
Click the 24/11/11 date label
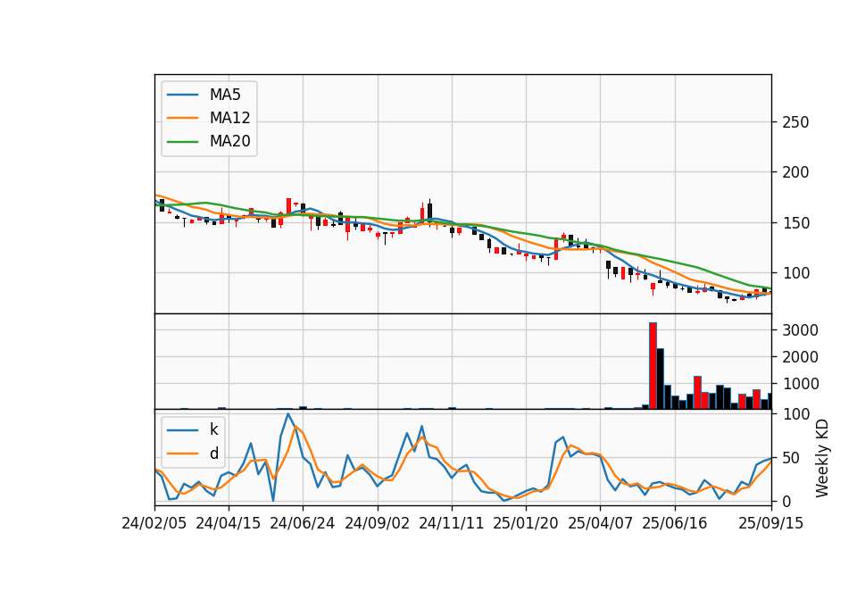pos(452,523)
